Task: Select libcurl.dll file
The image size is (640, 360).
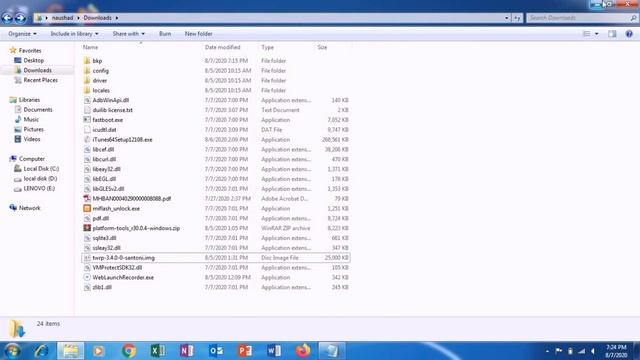Action: click(x=104, y=159)
